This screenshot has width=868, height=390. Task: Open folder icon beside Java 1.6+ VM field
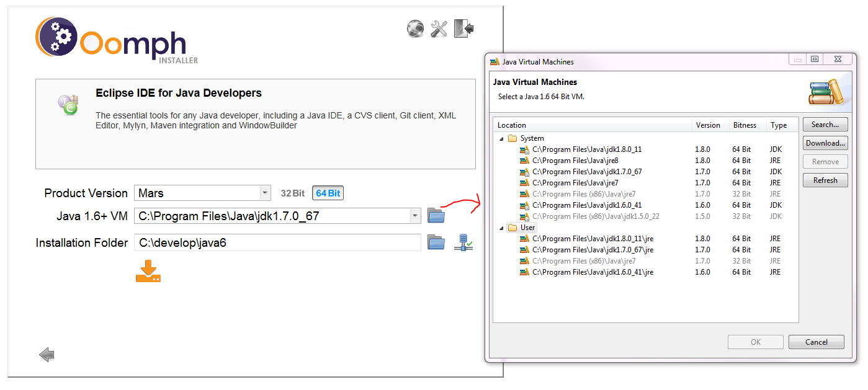(x=437, y=216)
